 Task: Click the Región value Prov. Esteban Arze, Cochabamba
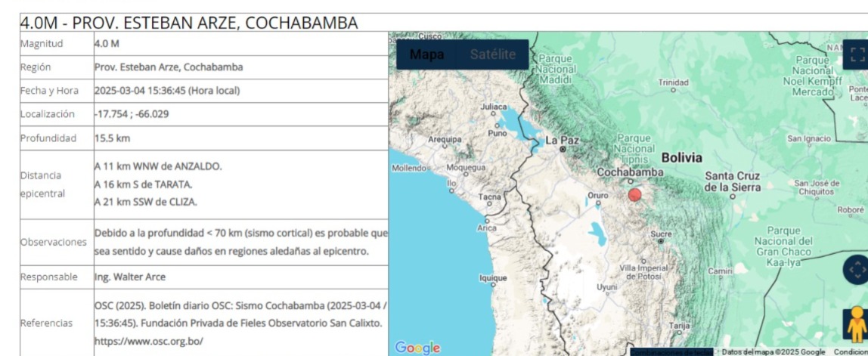169,67
